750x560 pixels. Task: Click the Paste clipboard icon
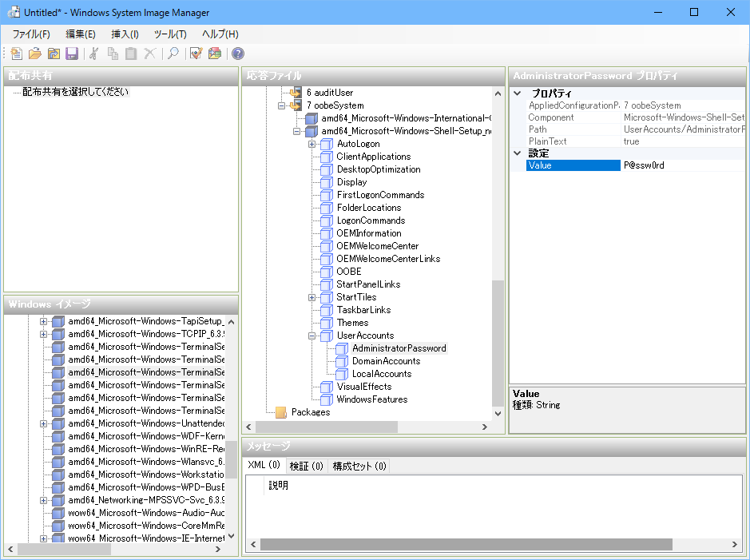(x=131, y=54)
